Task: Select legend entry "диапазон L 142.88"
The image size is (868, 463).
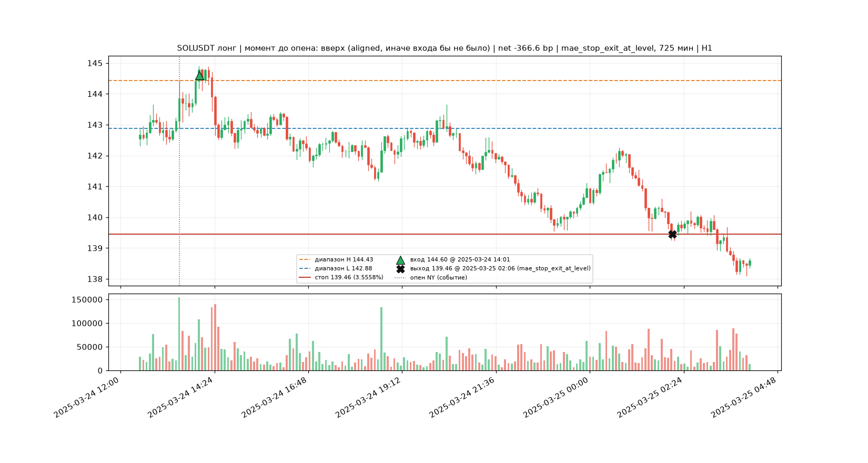Action: tap(336, 268)
